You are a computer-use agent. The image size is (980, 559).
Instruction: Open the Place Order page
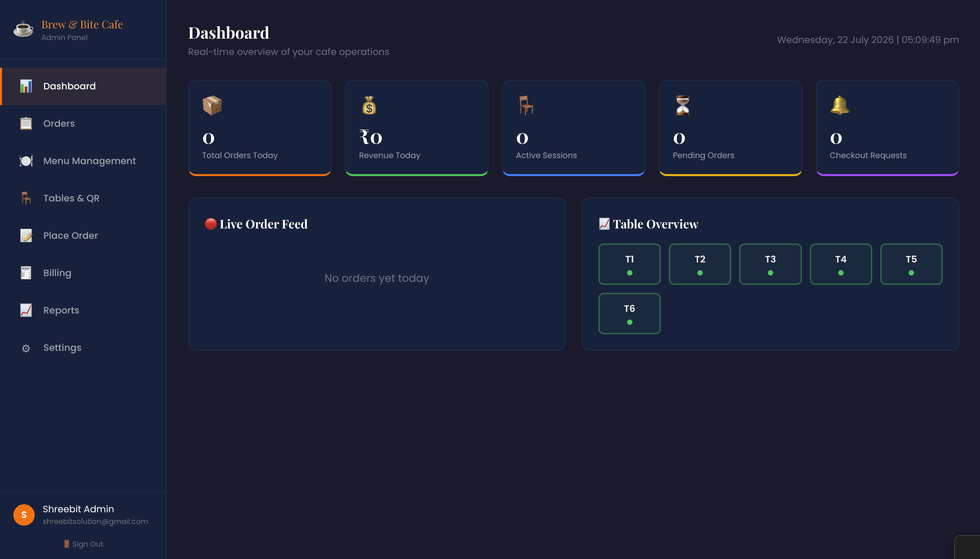click(x=83, y=235)
